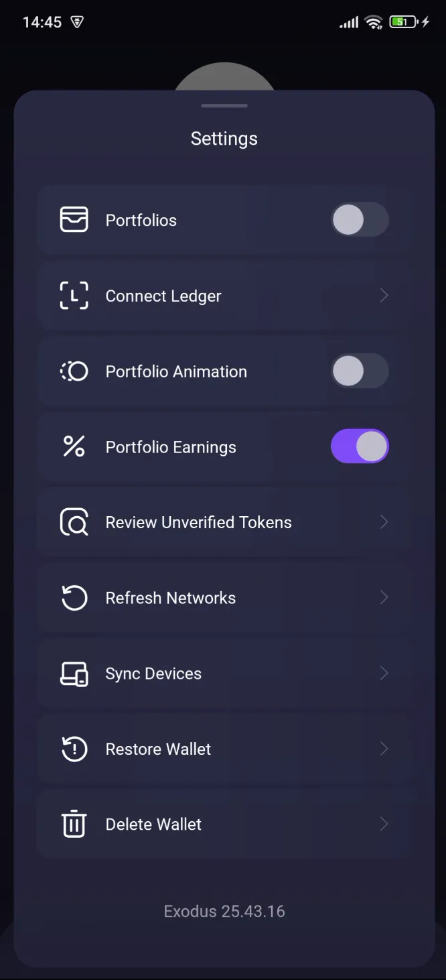Click the Review Unverified Tokens magnifier icon

[x=74, y=522]
